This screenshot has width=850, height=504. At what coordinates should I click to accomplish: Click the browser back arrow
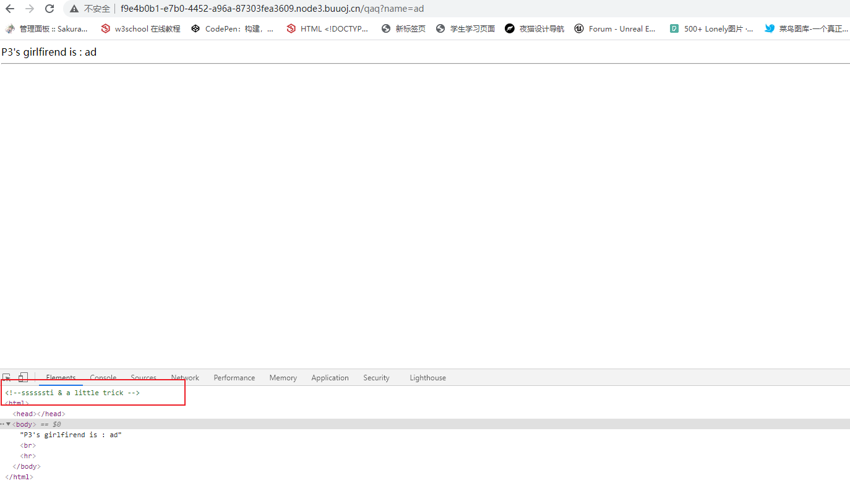[10, 9]
